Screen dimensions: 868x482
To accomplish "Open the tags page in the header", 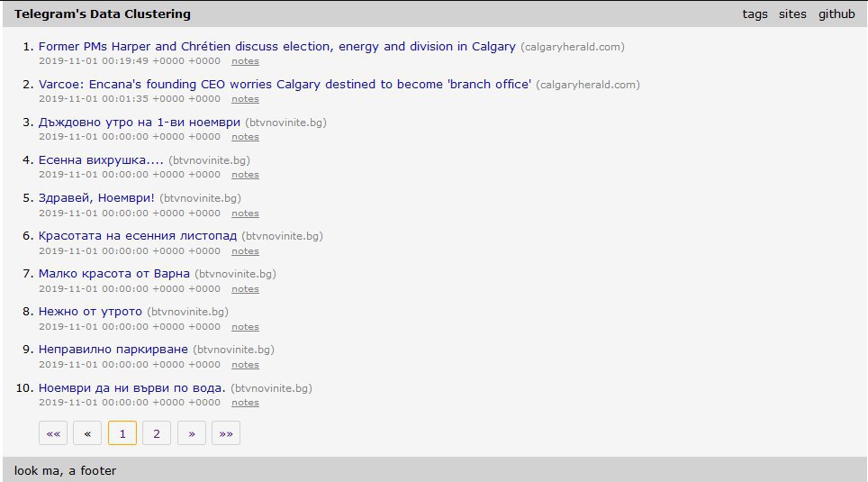I will (755, 14).
